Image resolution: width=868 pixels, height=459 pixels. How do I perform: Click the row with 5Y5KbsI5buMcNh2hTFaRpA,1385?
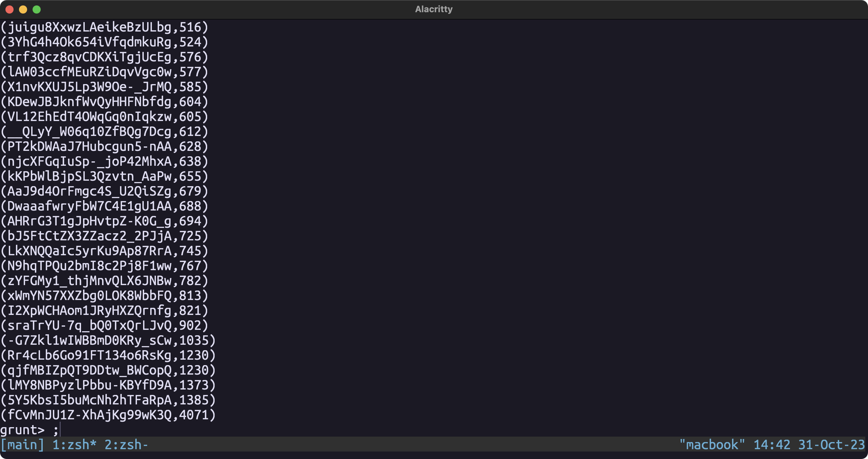(x=108, y=400)
